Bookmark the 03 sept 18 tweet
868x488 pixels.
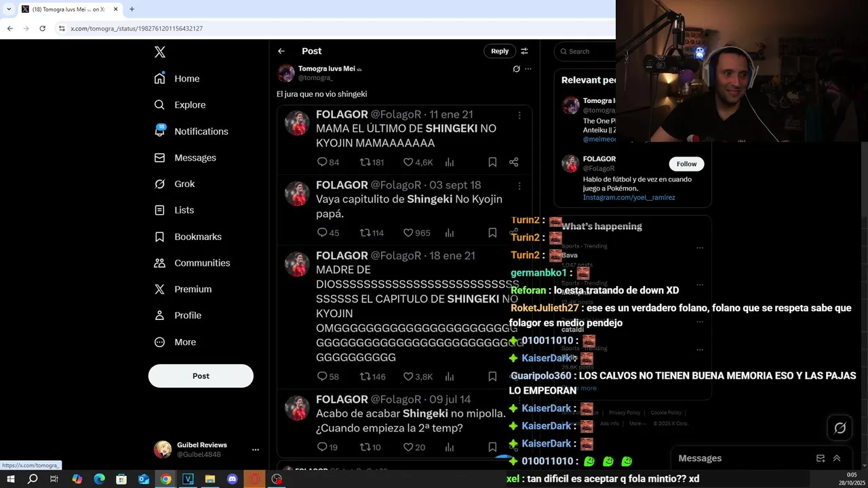tap(492, 232)
